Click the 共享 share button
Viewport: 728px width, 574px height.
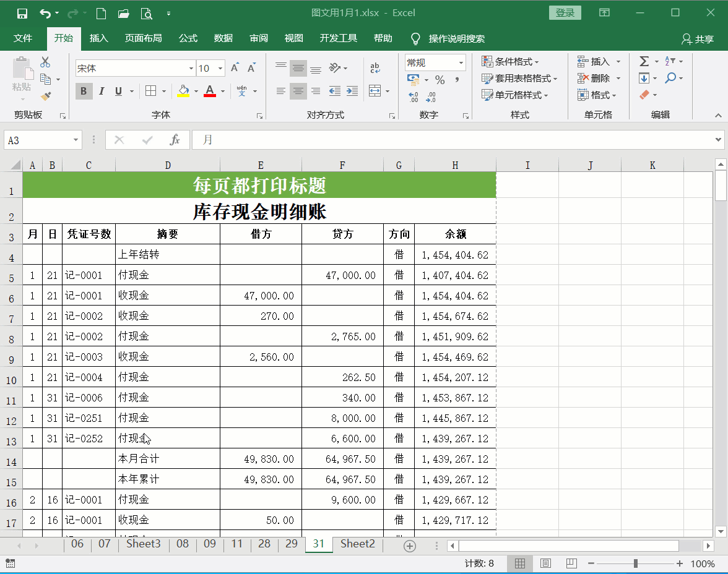pyautogui.click(x=700, y=38)
